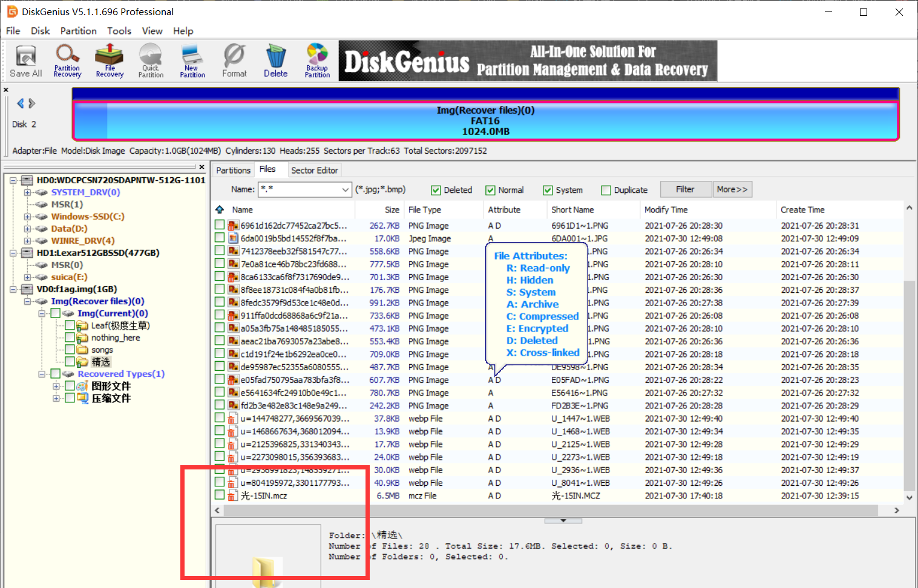Click the 压缩文件 category icon
Viewport: 918px width, 588px height.
tap(82, 398)
